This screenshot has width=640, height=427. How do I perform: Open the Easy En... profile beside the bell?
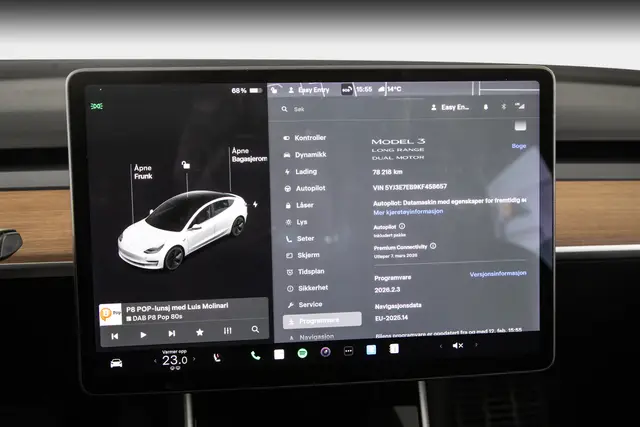pyautogui.click(x=450, y=107)
